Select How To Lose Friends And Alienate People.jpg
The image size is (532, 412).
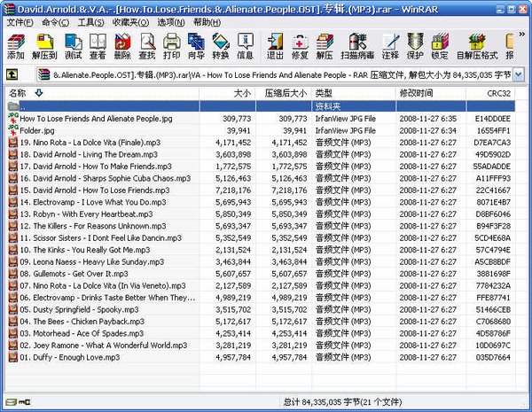pos(260,119)
